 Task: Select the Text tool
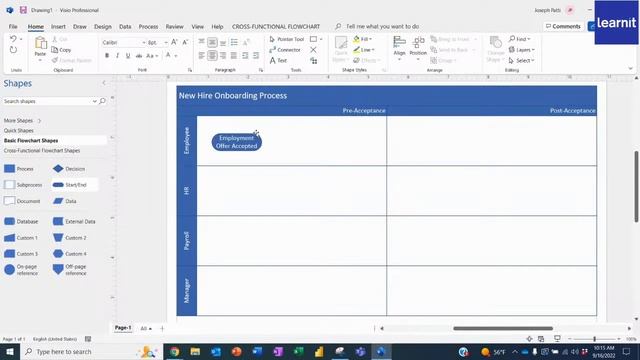[x=278, y=60]
